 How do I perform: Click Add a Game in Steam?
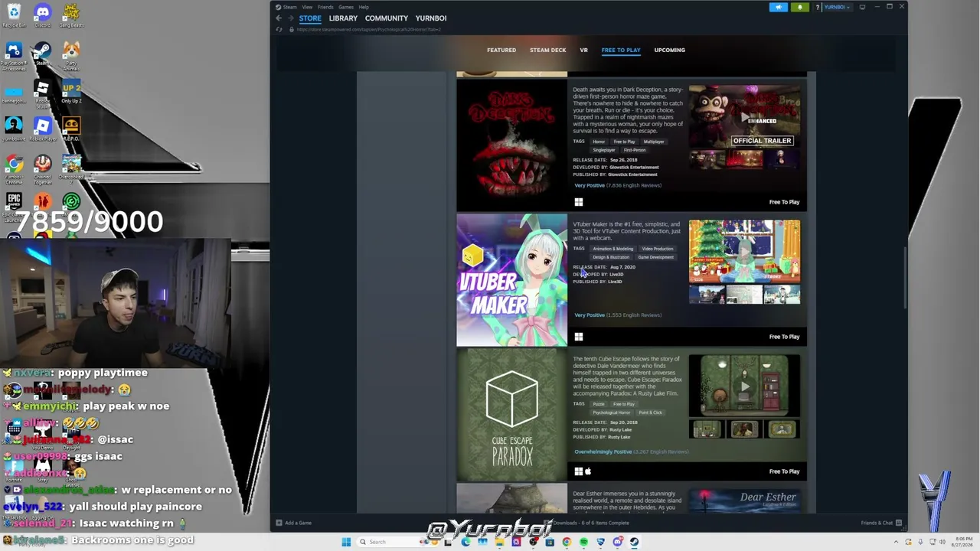coord(294,523)
